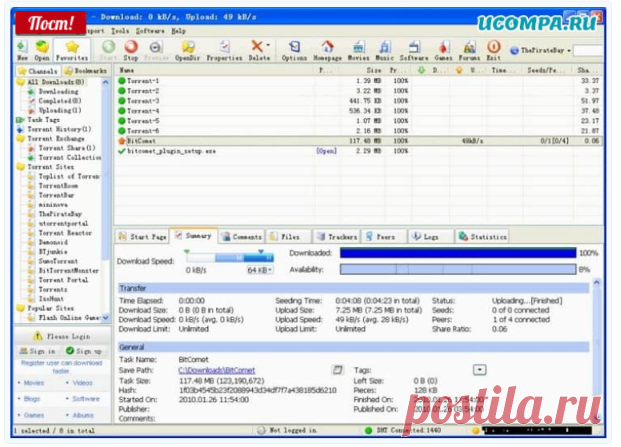Click the search input field next to ThePirateBay
This screenshot has height=447, width=621.
(x=588, y=51)
